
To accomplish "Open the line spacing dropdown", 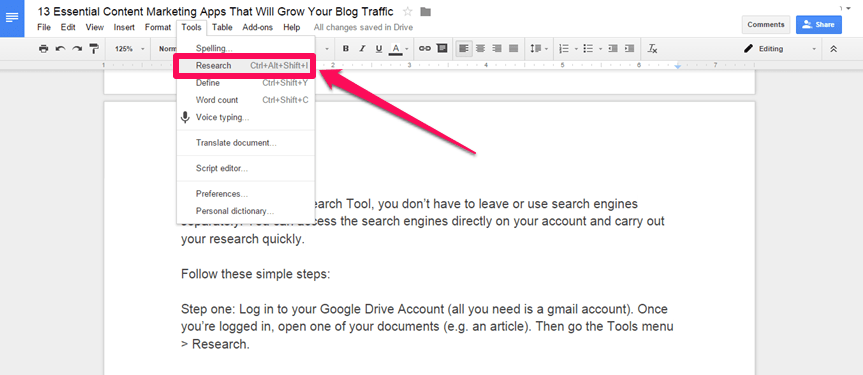I will [539, 48].
